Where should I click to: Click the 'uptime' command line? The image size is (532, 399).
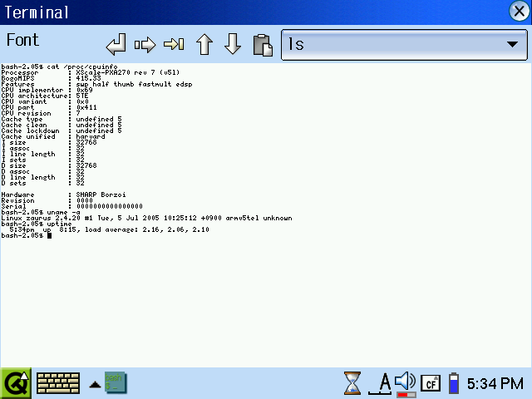click(x=37, y=224)
